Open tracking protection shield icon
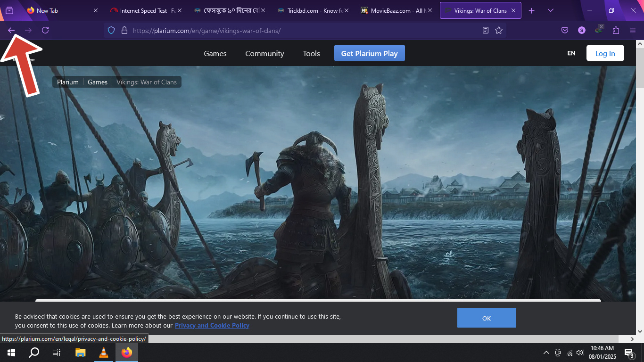The height and width of the screenshot is (362, 644). pos(111,31)
